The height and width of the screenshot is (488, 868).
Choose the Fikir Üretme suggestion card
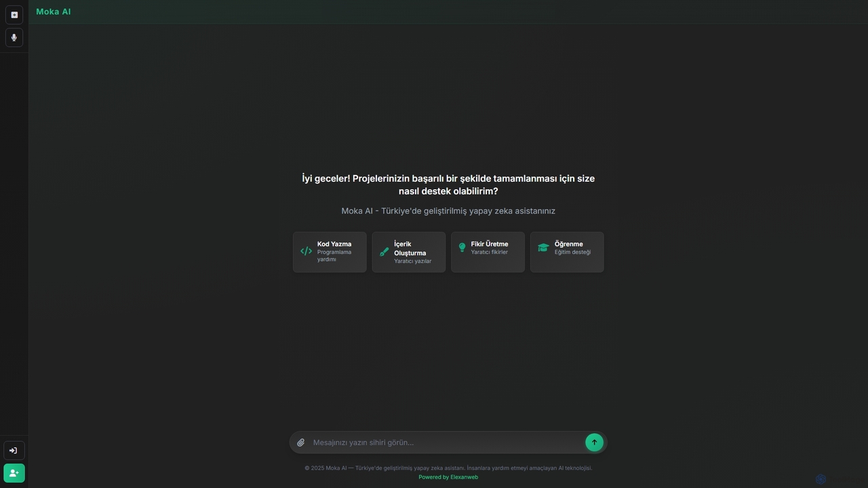click(x=488, y=252)
